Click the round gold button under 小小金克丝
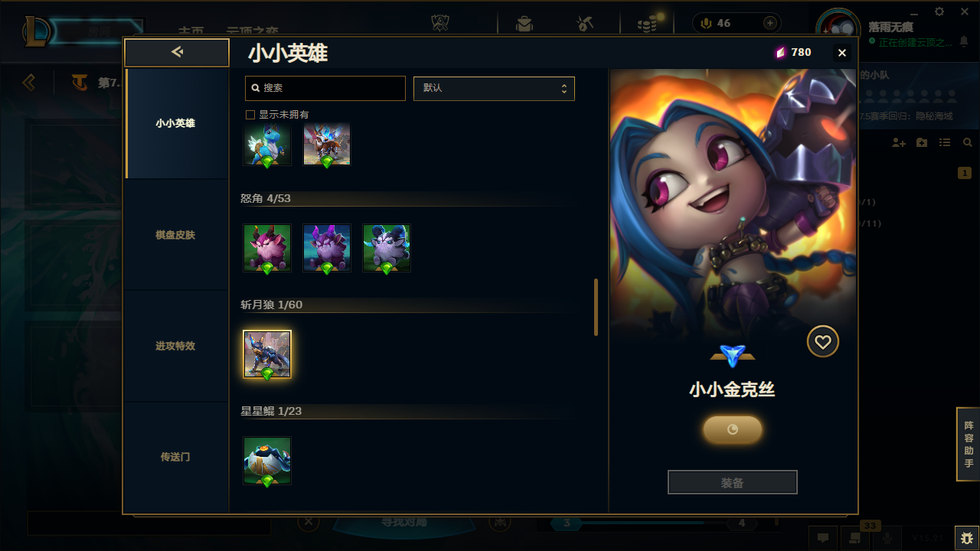The image size is (980, 551). click(733, 430)
